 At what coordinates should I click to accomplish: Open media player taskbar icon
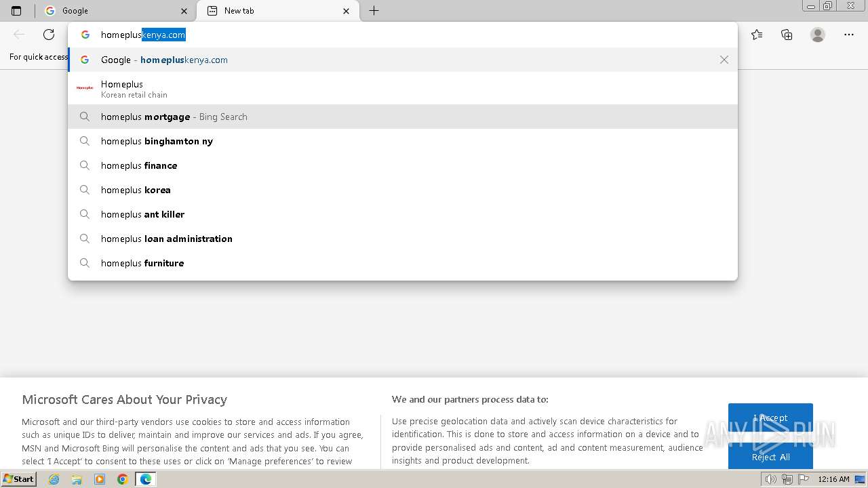(100, 479)
